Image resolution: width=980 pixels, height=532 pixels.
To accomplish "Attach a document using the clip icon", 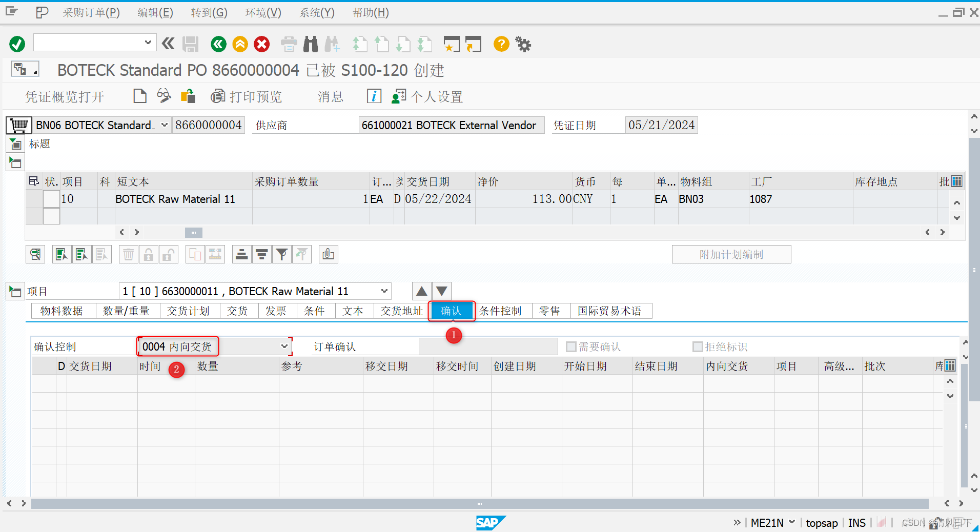I will tap(328, 254).
